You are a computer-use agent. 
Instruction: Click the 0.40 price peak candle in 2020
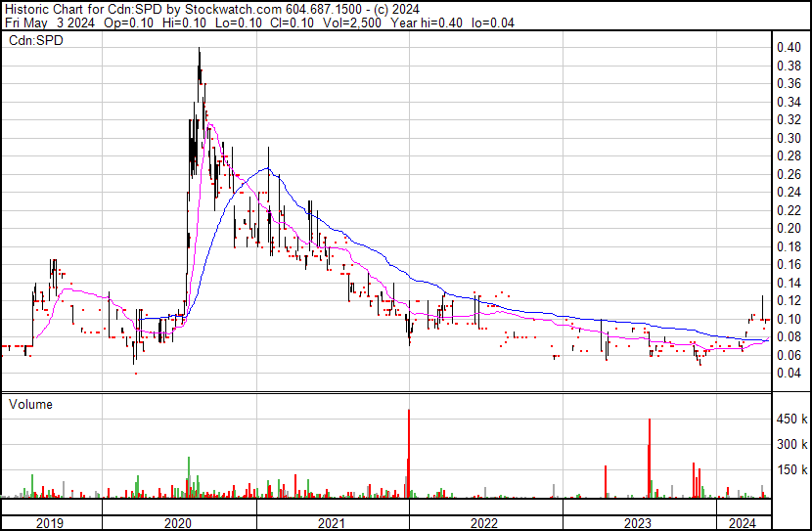200,66
